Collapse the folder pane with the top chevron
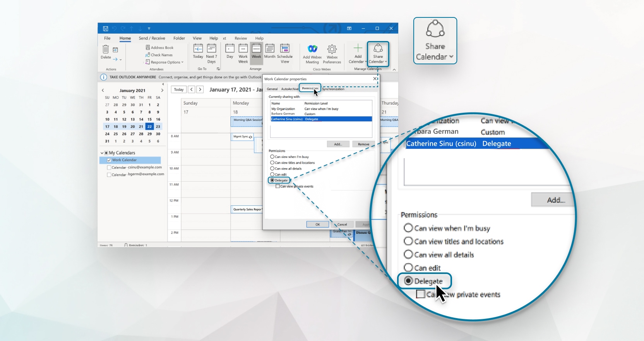This screenshot has width=644, height=341. coord(163,84)
